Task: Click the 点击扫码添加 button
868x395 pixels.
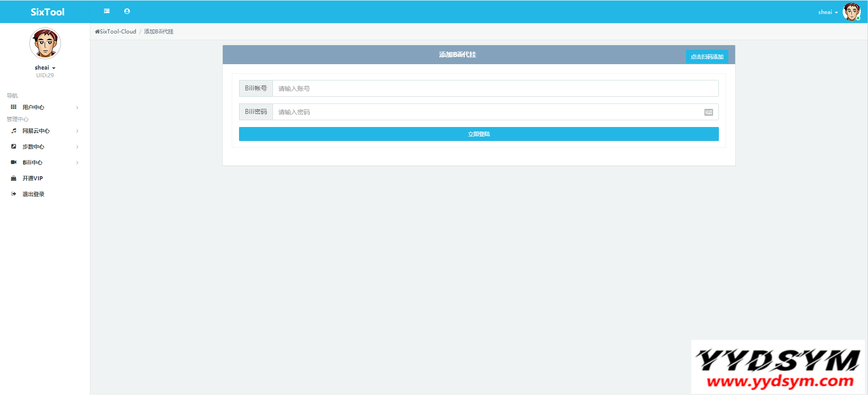Action: click(x=707, y=56)
